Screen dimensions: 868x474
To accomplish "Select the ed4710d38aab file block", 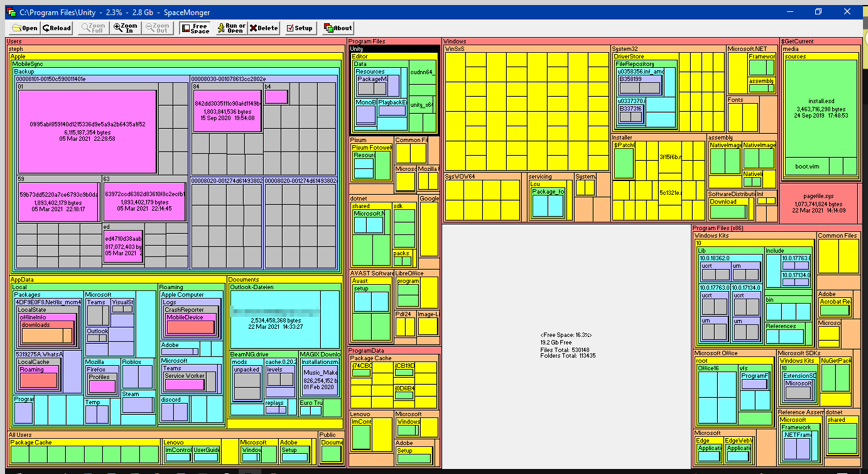I will [124, 246].
